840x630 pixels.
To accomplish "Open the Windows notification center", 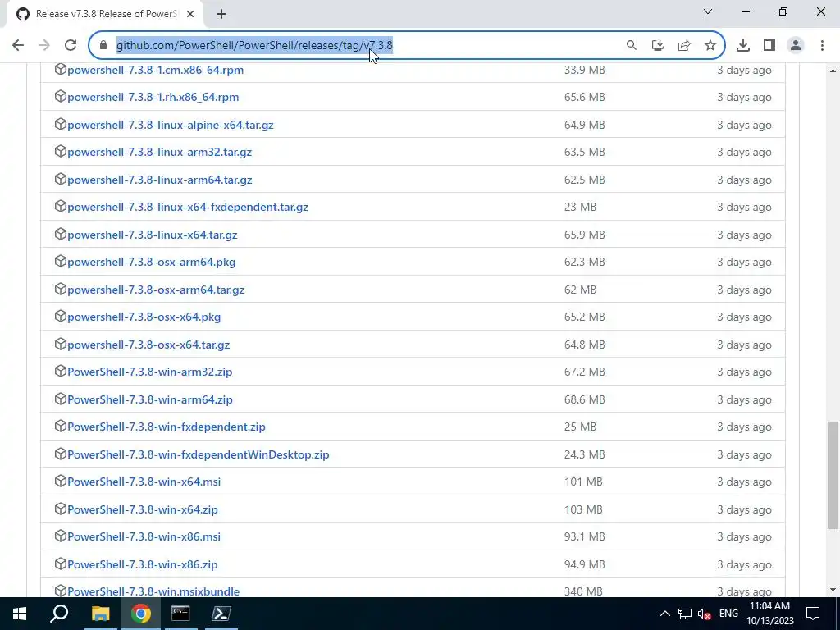I will click(x=813, y=614).
